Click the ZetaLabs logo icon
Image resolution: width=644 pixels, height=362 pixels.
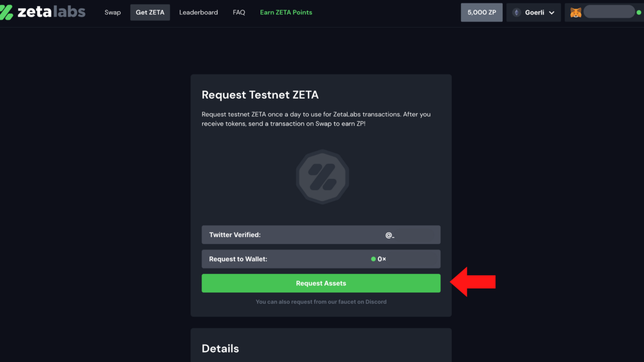(x=6, y=12)
